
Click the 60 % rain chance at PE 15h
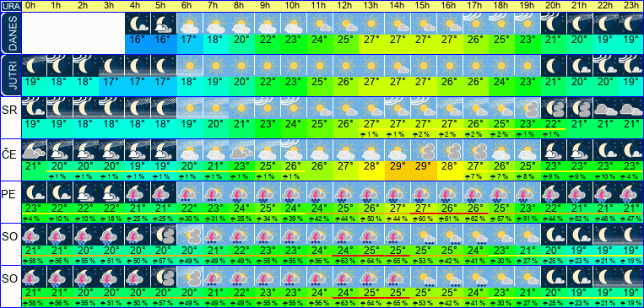[x=424, y=219]
